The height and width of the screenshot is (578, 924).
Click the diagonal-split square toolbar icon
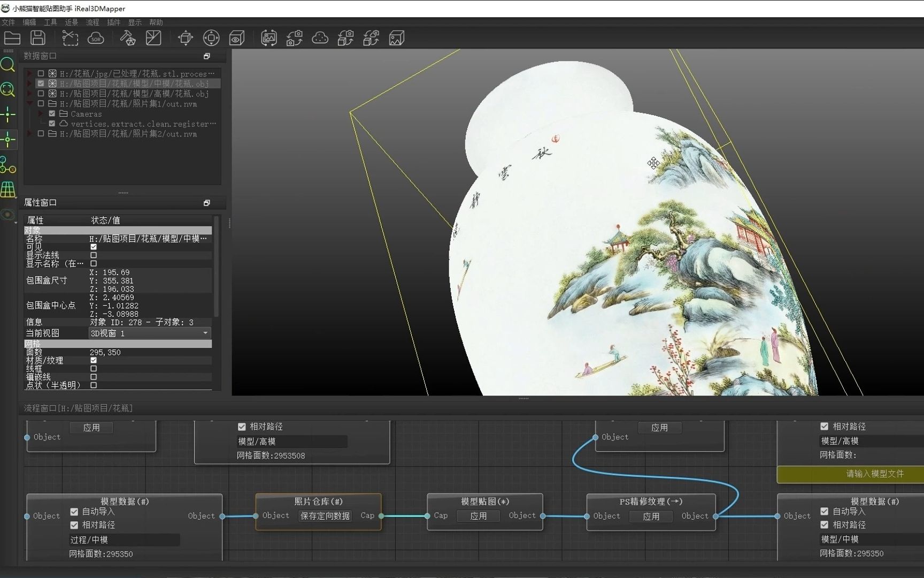[x=153, y=38]
